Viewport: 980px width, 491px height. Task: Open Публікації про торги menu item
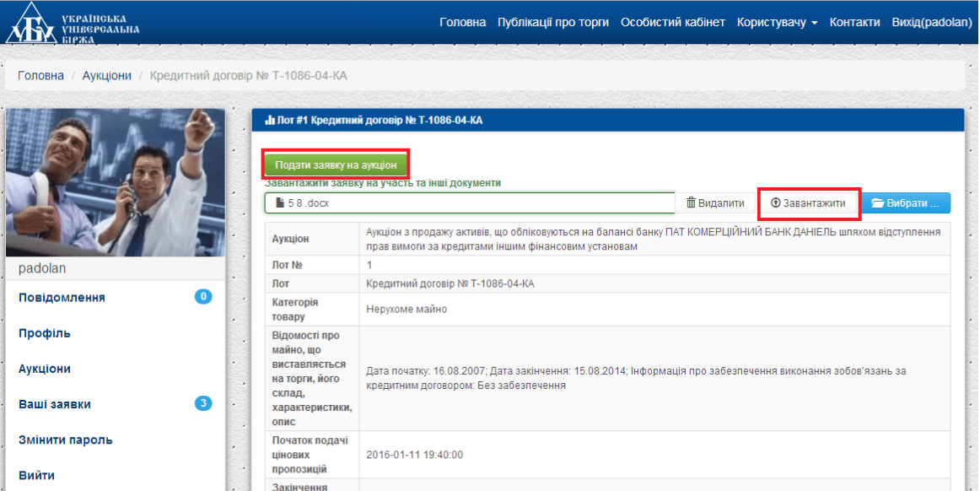pyautogui.click(x=553, y=23)
